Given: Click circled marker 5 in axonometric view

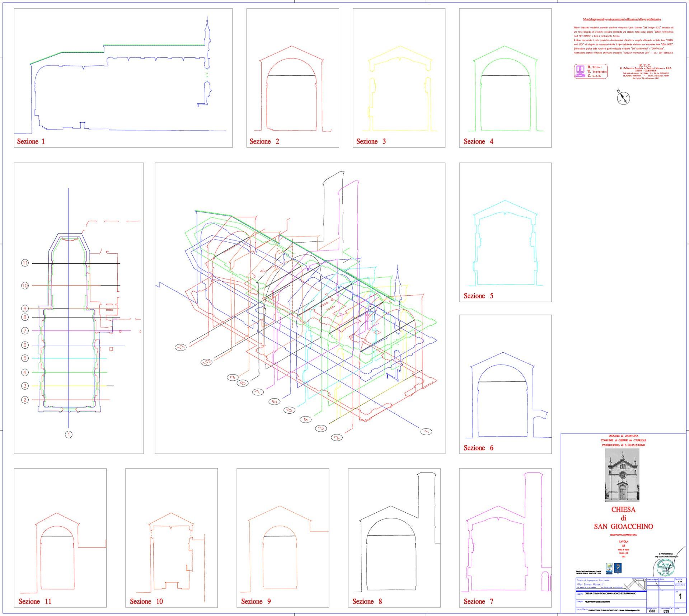Looking at the screenshot, I should (289, 410).
